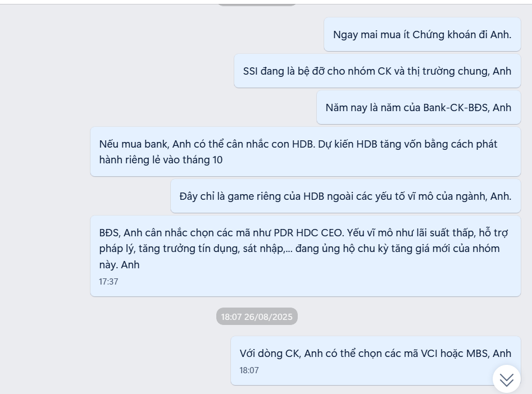Image resolution: width=532 pixels, height=394 pixels.
Task: Select the message 'Với dòng CK, Anh có thể chọn'
Action: 376,360
